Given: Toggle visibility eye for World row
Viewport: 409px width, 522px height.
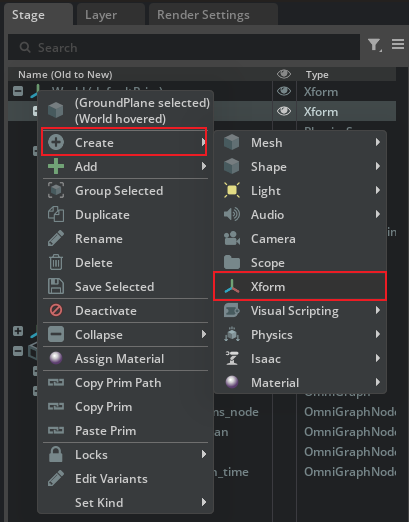Looking at the screenshot, I should click(x=284, y=91).
